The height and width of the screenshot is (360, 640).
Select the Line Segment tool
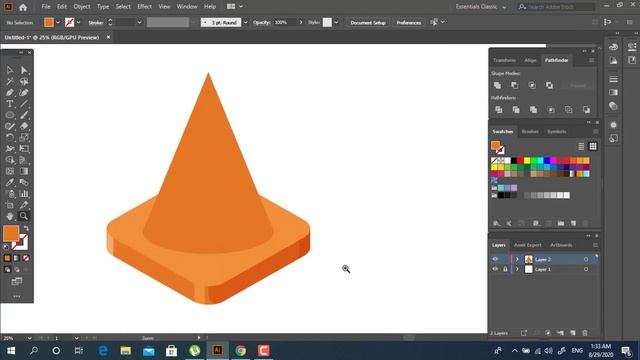tap(24, 104)
